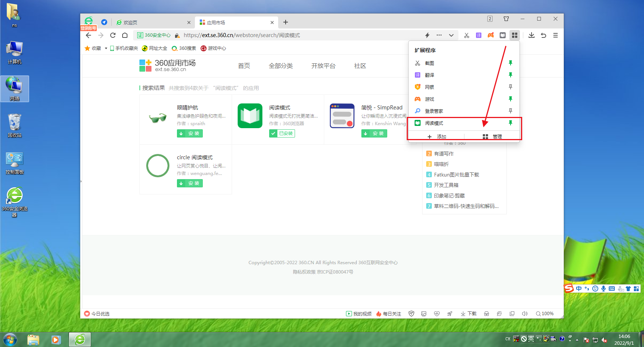Pin the 网银 extension
The height and width of the screenshot is (347, 644).
click(x=510, y=87)
